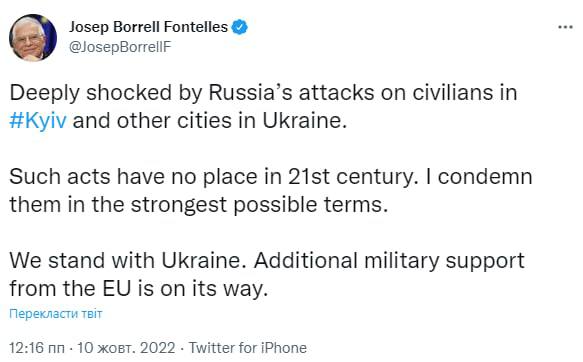Click the words "21st century" in the tweet
The width and height of the screenshot is (583, 362).
pyautogui.click(x=350, y=177)
